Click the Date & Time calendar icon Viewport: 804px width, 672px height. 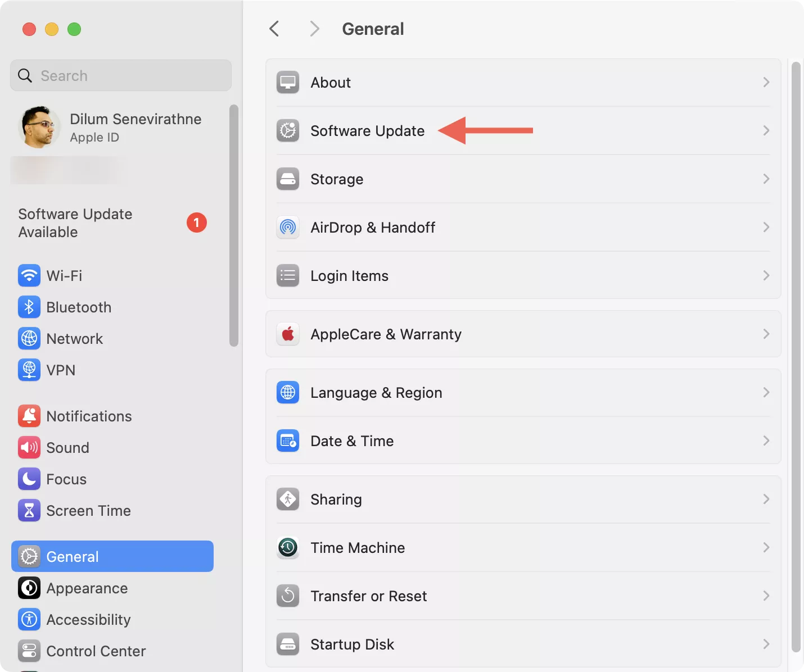coord(288,441)
